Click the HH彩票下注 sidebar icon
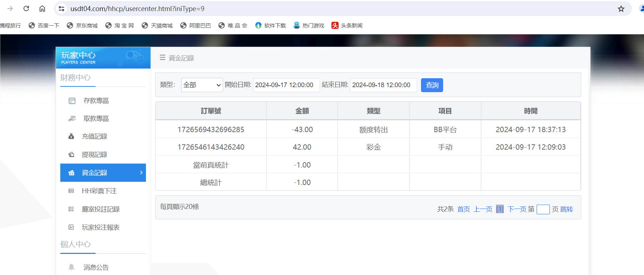644x275 pixels. pyautogui.click(x=71, y=191)
